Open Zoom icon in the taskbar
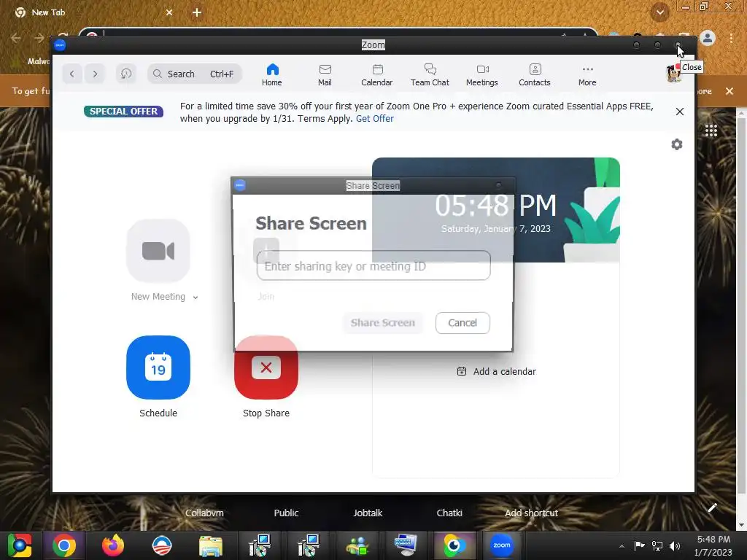This screenshot has width=747, height=560. (502, 545)
